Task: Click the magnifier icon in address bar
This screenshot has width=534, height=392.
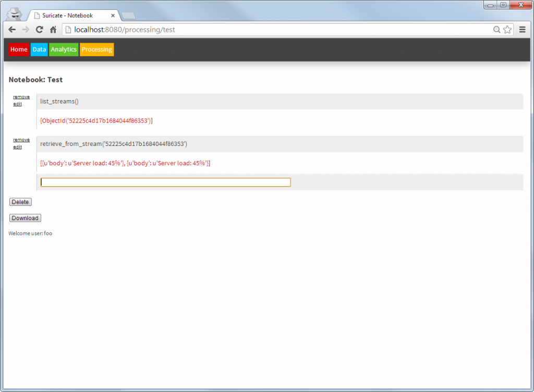Action: pyautogui.click(x=497, y=30)
